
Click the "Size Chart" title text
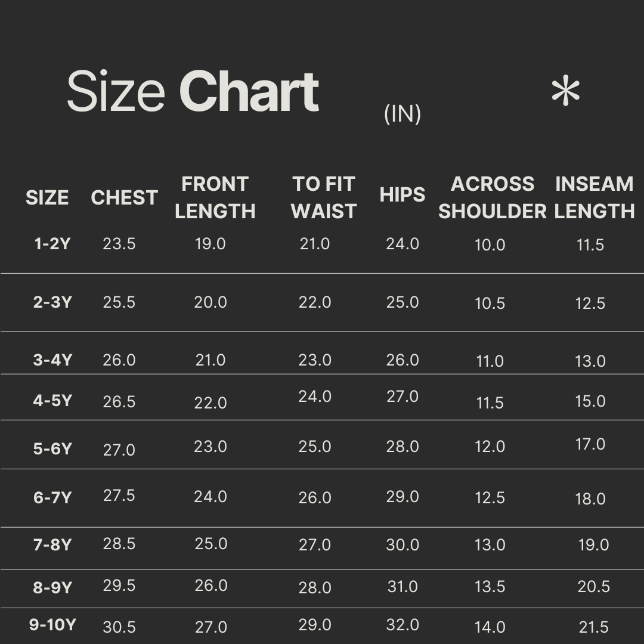pyautogui.click(x=193, y=92)
